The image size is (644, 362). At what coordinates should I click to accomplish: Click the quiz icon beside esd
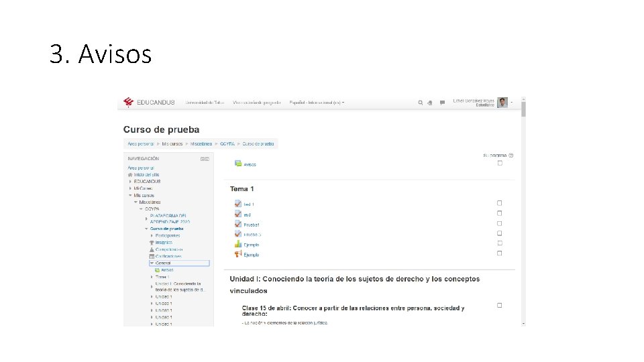click(238, 214)
